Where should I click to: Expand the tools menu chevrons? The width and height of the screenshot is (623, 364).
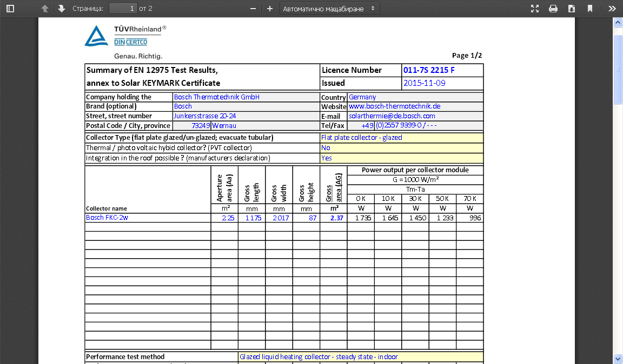click(x=612, y=9)
